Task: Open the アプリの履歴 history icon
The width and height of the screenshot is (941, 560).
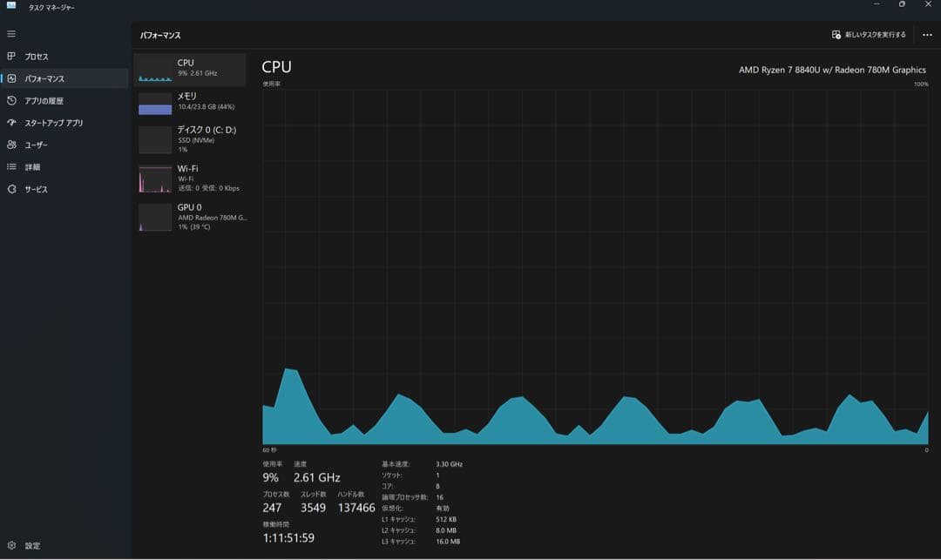Action: pos(11,101)
